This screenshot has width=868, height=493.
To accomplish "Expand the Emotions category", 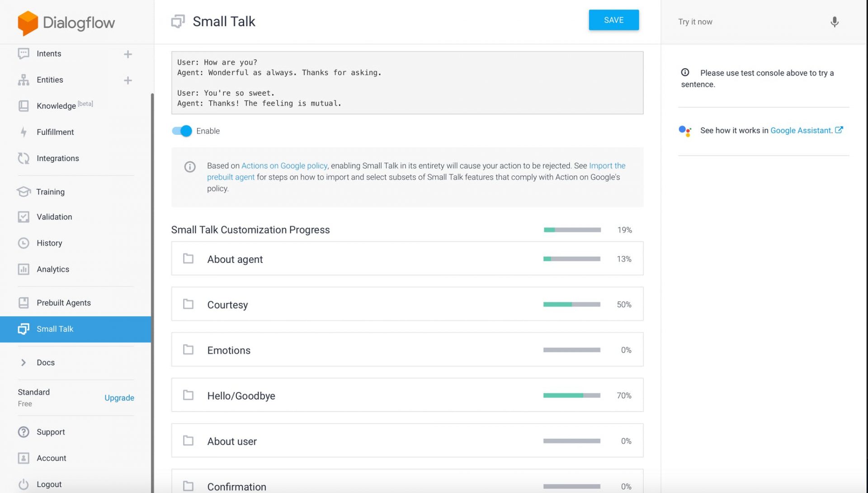I will [229, 350].
